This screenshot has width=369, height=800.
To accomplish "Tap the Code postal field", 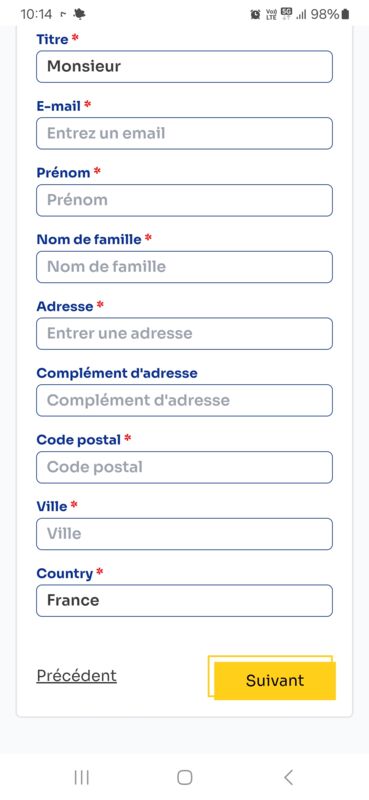I will (184, 467).
